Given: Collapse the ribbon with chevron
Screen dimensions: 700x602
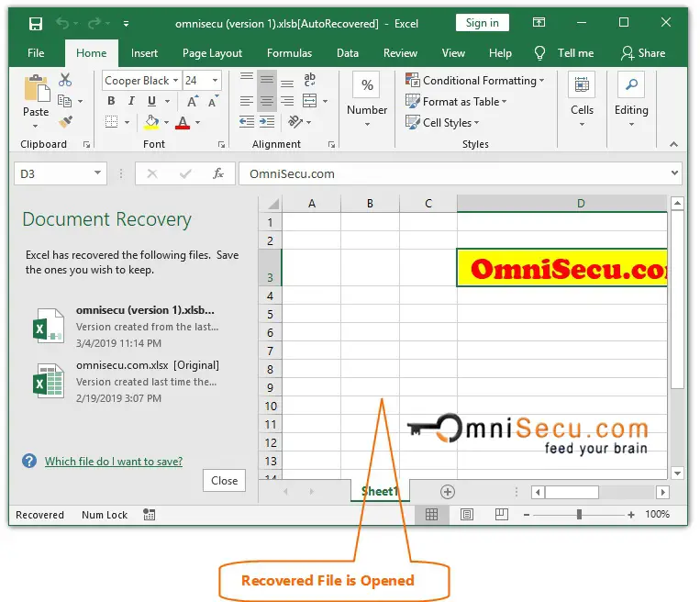Looking at the screenshot, I should point(673,144).
